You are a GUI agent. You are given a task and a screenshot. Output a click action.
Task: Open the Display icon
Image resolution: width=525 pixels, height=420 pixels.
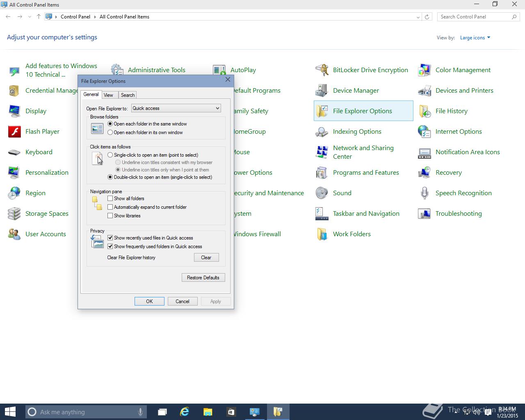click(x=14, y=111)
